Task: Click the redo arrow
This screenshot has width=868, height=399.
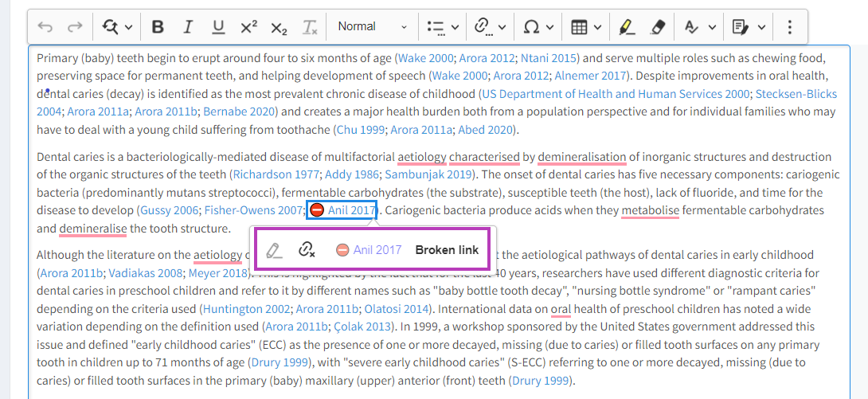Action: click(74, 27)
